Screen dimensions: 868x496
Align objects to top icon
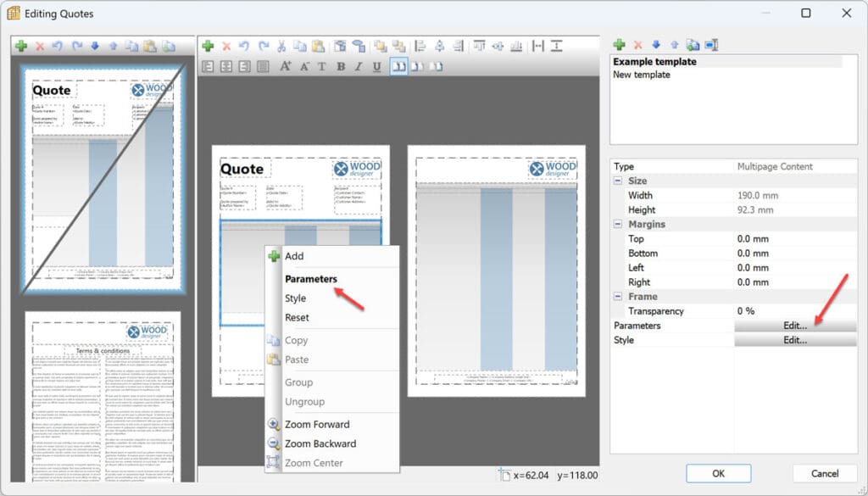[x=480, y=46]
